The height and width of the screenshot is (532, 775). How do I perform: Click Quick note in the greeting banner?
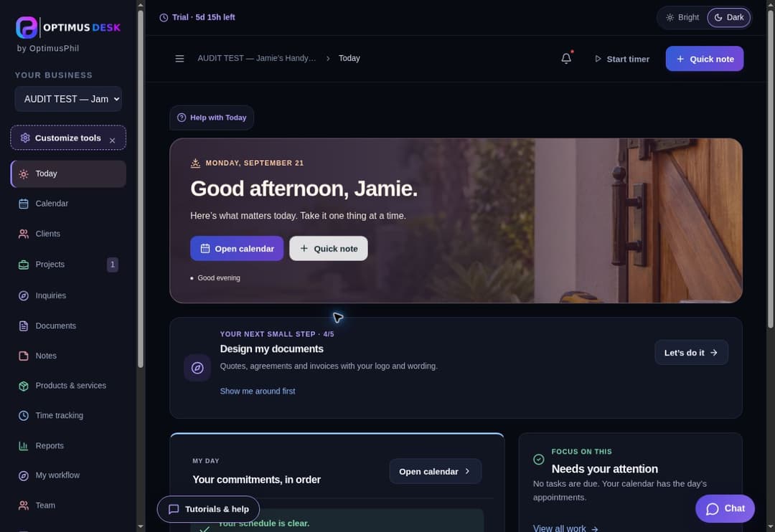[328, 249]
